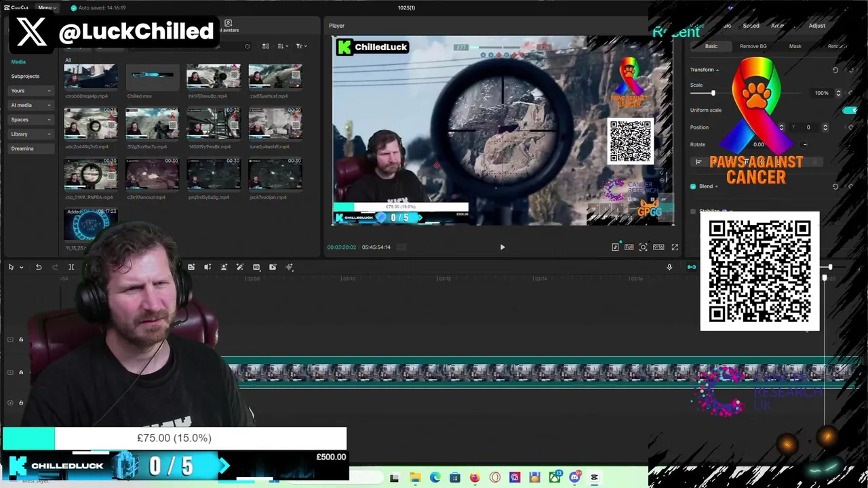Viewport: 868px width, 488px height.
Task: Click the Rotate angle dial
Action: (x=805, y=144)
